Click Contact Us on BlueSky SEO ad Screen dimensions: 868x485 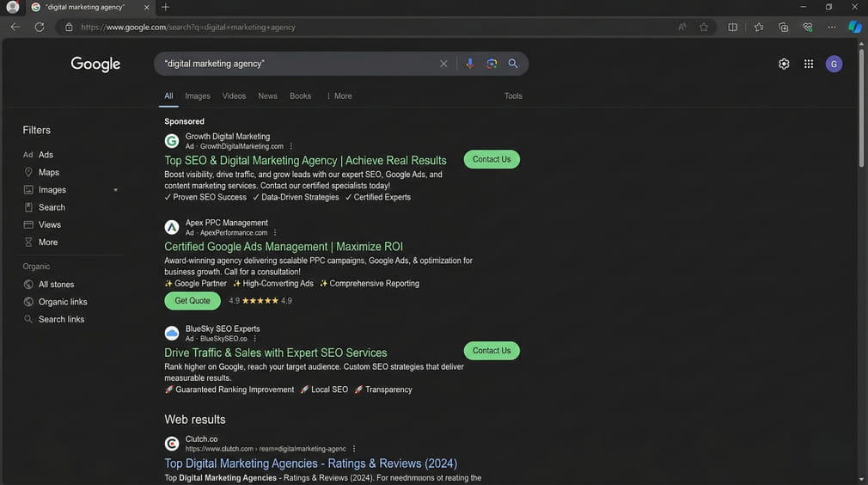coord(492,351)
